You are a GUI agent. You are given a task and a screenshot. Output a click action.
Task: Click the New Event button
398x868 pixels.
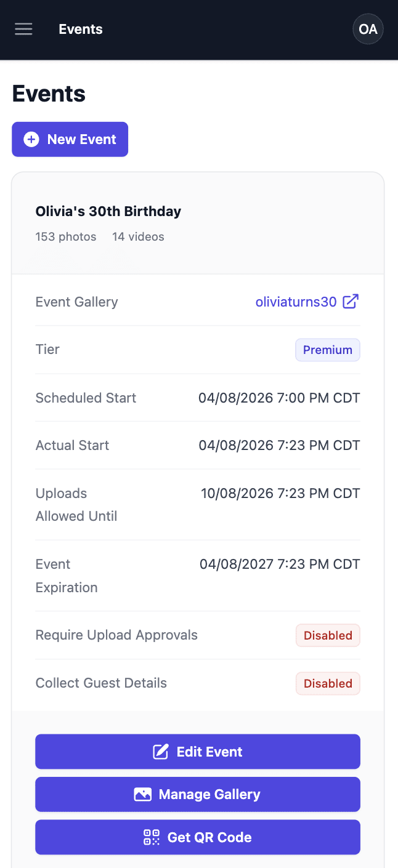70,139
